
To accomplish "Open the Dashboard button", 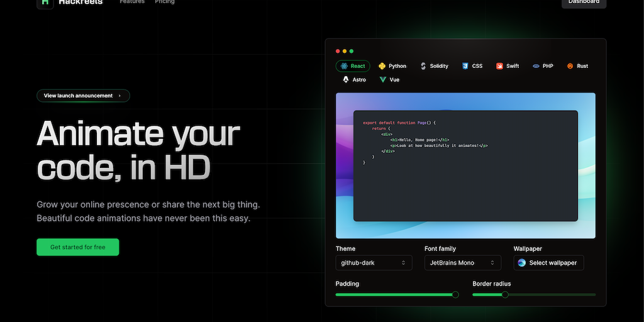I will tap(584, 3).
